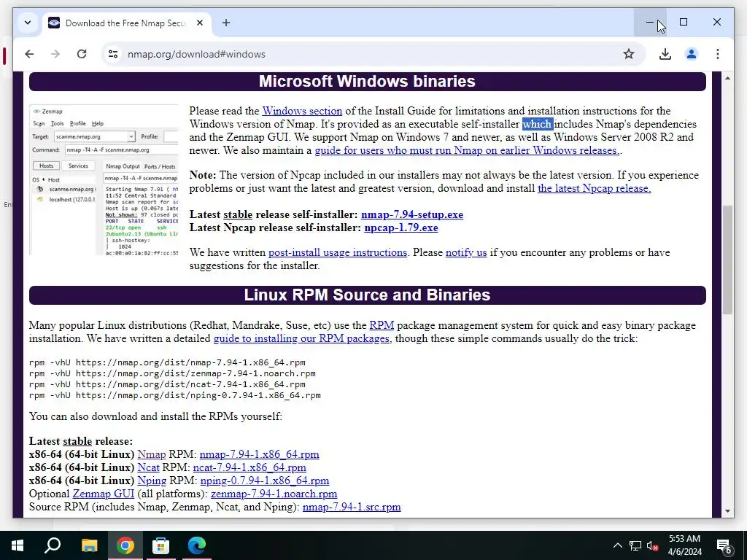Viewport: 747px width, 560px height.
Task: Open Chrome three-dot menu
Action: [718, 54]
